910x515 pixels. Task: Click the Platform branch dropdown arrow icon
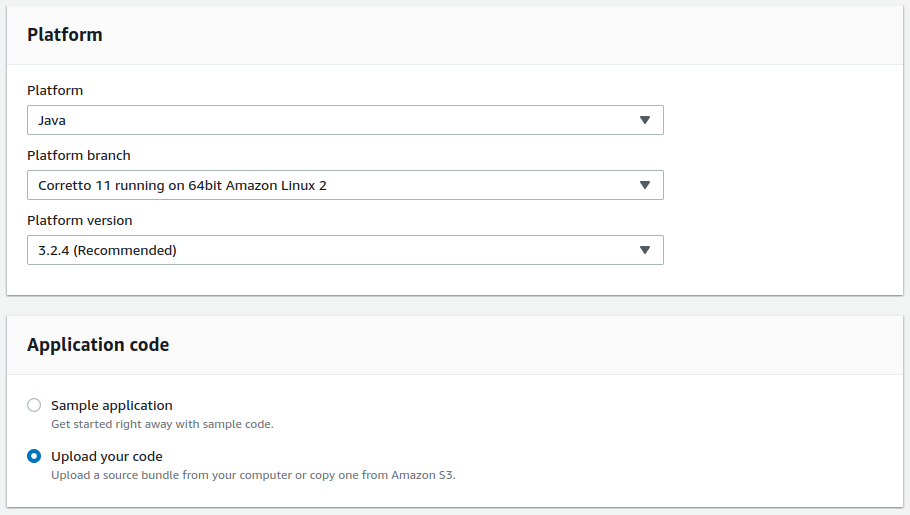(644, 185)
